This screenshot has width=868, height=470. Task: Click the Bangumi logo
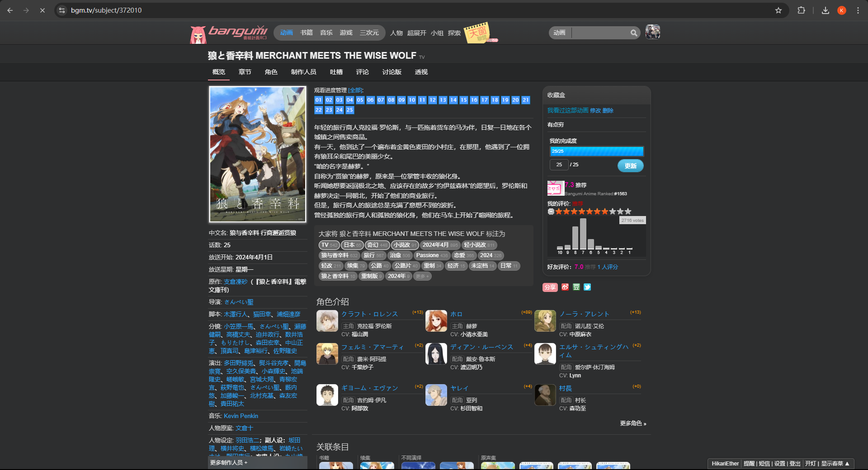coord(229,33)
